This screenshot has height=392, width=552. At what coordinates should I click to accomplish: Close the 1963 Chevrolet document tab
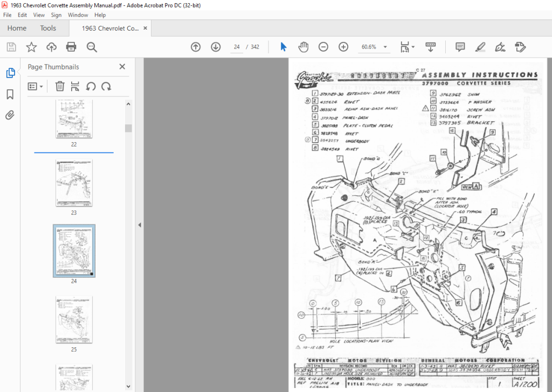point(145,28)
